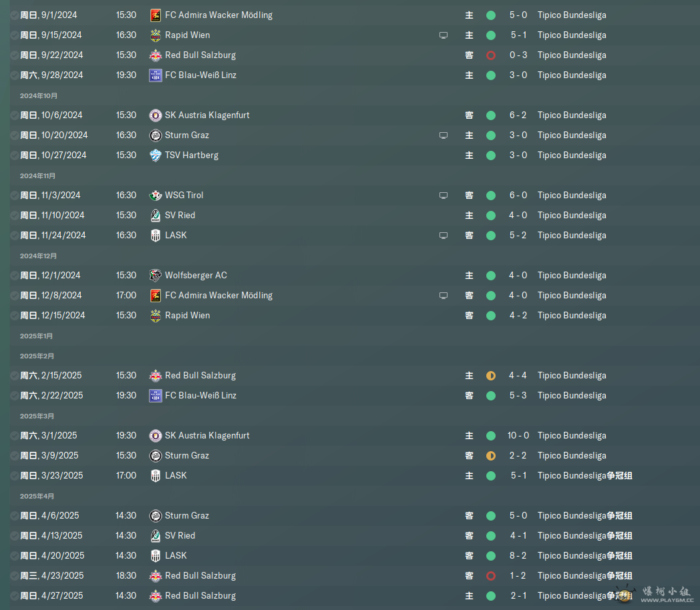
Task: Open Red Bull Salzburg team name on 9/22/2024
Action: pos(200,55)
